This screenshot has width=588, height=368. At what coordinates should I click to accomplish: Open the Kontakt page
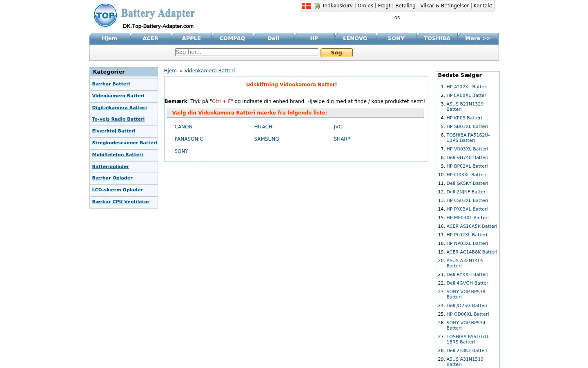coord(483,6)
